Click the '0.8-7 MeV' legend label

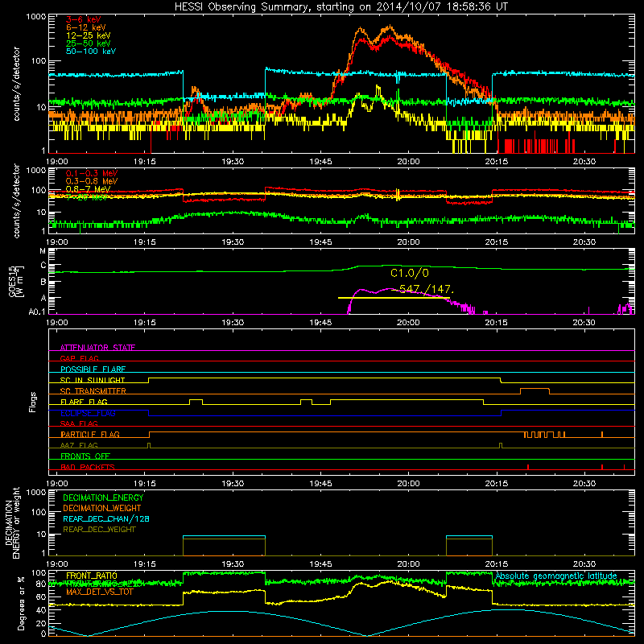pos(89,189)
